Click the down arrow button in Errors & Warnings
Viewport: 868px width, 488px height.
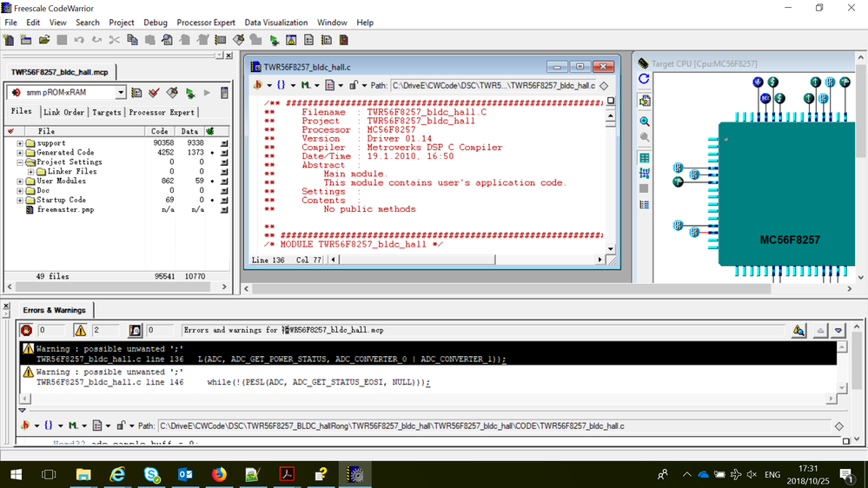coord(838,330)
